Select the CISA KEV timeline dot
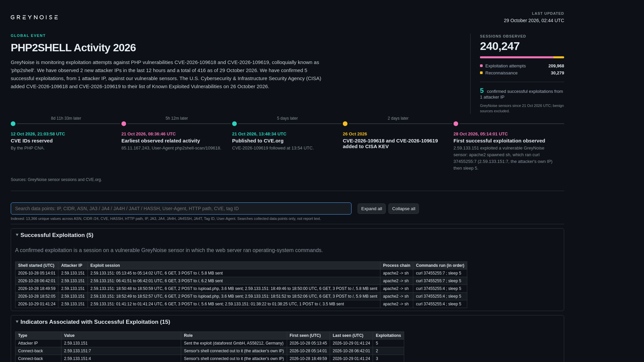 click(345, 124)
